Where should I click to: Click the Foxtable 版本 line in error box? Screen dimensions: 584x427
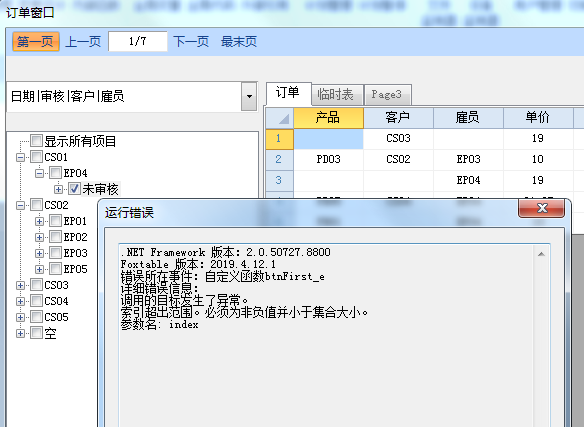[x=198, y=264]
